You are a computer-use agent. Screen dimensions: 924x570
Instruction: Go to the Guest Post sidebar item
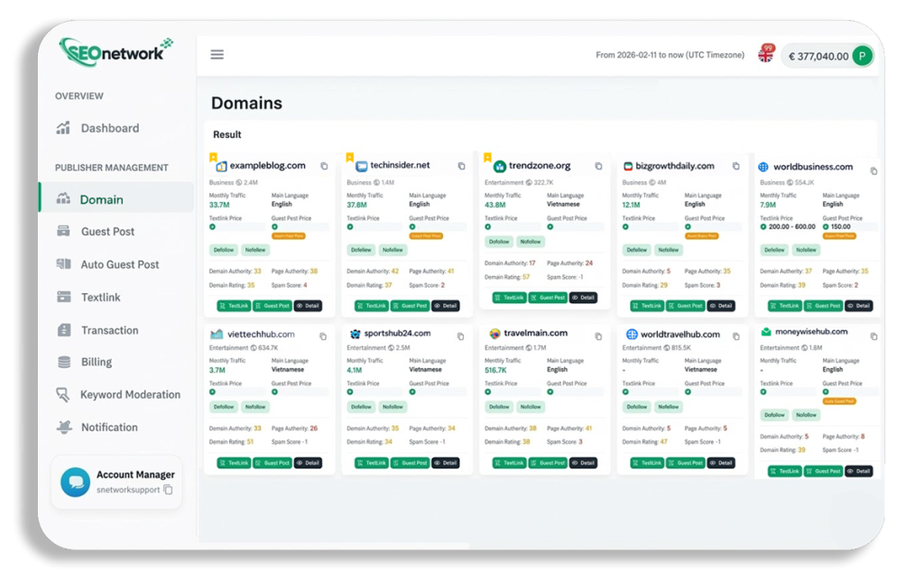107,232
